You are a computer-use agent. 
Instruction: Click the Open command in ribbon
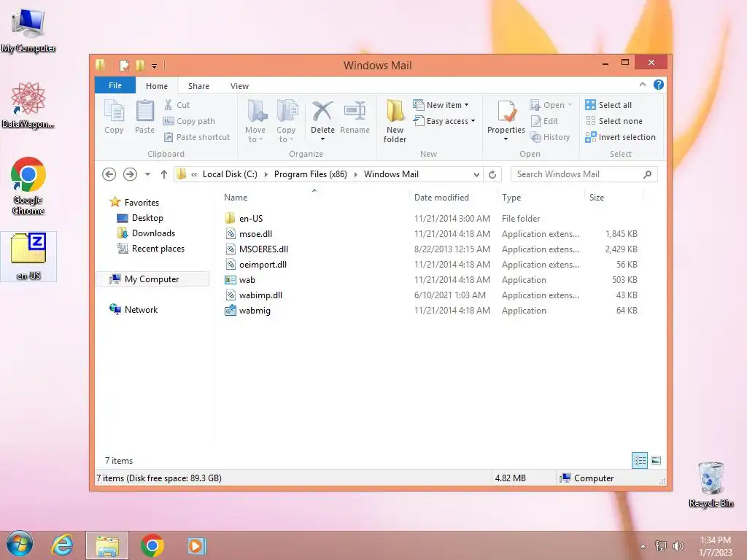tap(551, 105)
